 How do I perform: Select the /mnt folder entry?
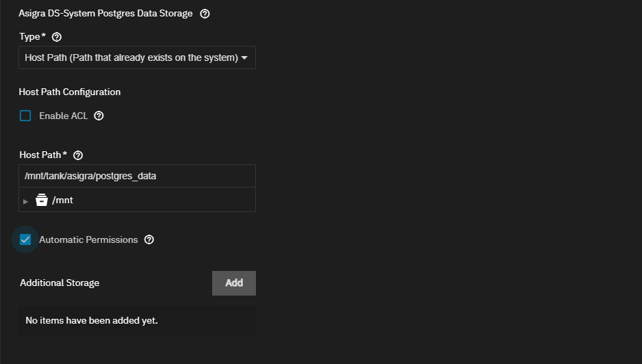[63, 200]
